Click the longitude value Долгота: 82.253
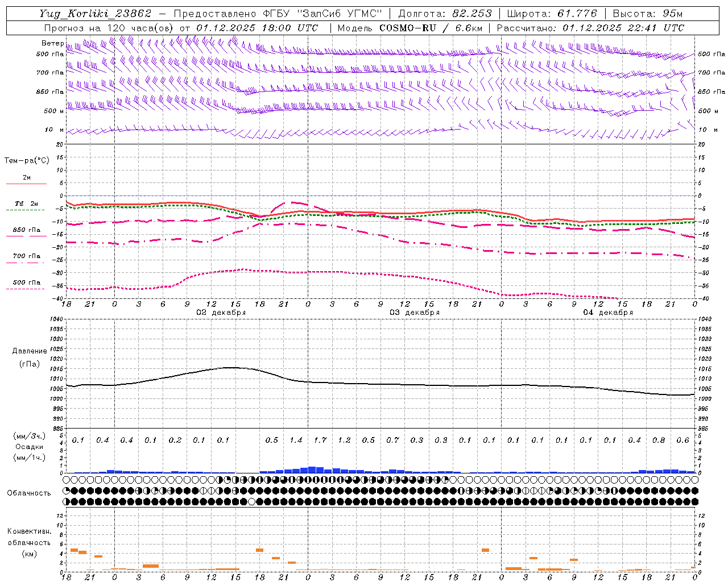Screen dimensions: 728x582 (x=444, y=14)
